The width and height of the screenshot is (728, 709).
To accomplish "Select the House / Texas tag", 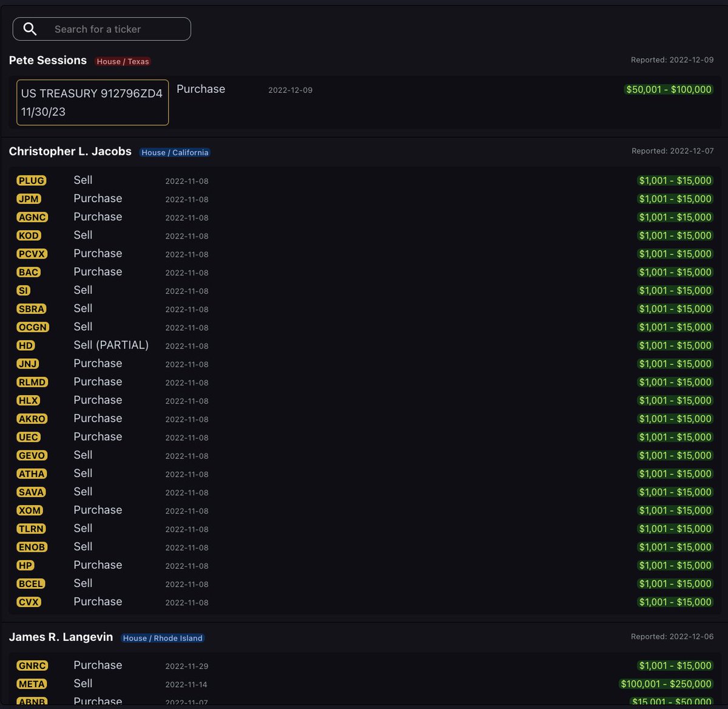I will (x=123, y=61).
